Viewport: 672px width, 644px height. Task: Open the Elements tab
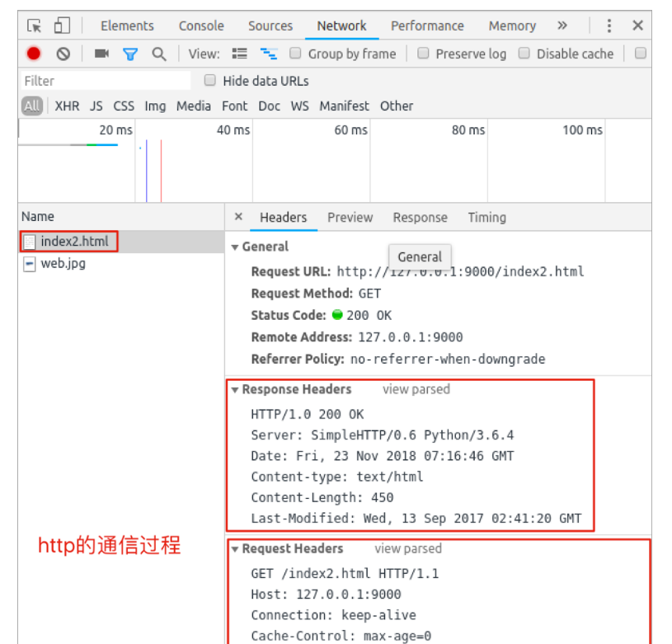point(127,26)
